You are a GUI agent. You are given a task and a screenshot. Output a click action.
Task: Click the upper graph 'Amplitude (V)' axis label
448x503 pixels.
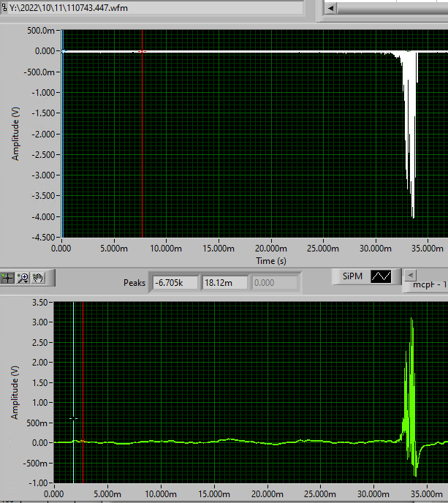click(x=15, y=134)
